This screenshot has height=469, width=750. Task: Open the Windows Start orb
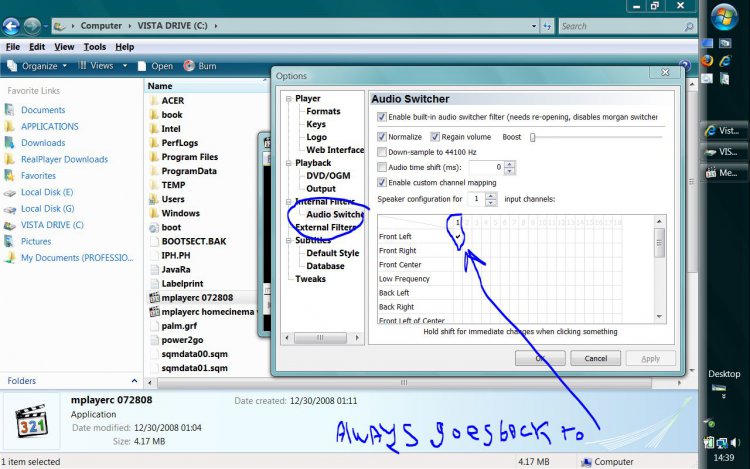point(724,17)
